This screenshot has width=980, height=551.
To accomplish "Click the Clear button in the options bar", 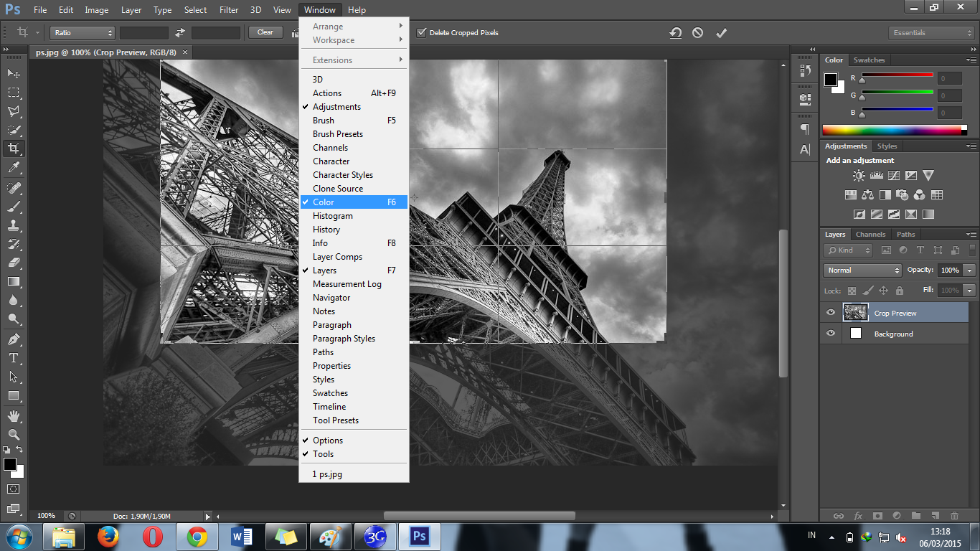I will coord(265,32).
